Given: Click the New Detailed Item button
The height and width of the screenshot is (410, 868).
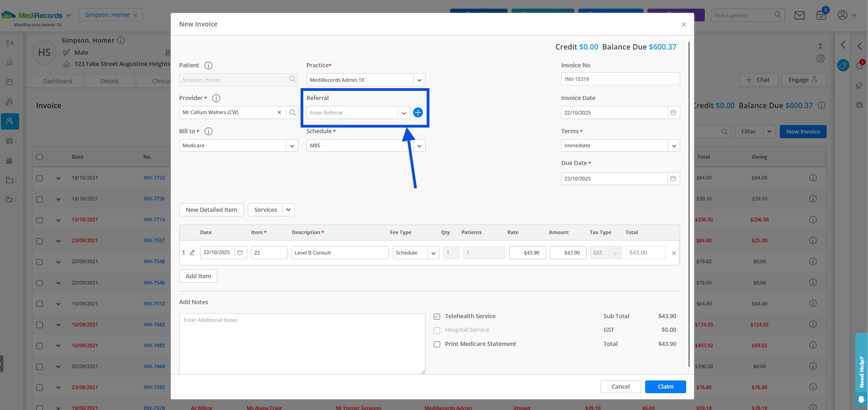Looking at the screenshot, I should (211, 210).
